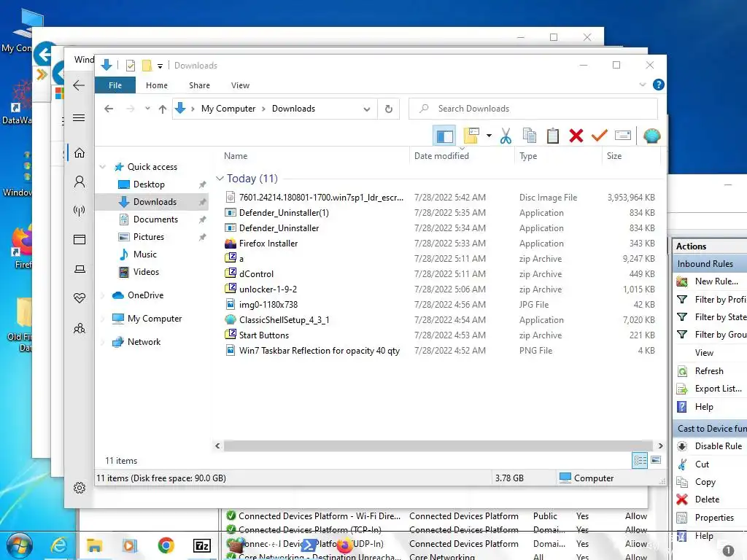
Task: Expand the My Computer tree node
Action: [102, 319]
